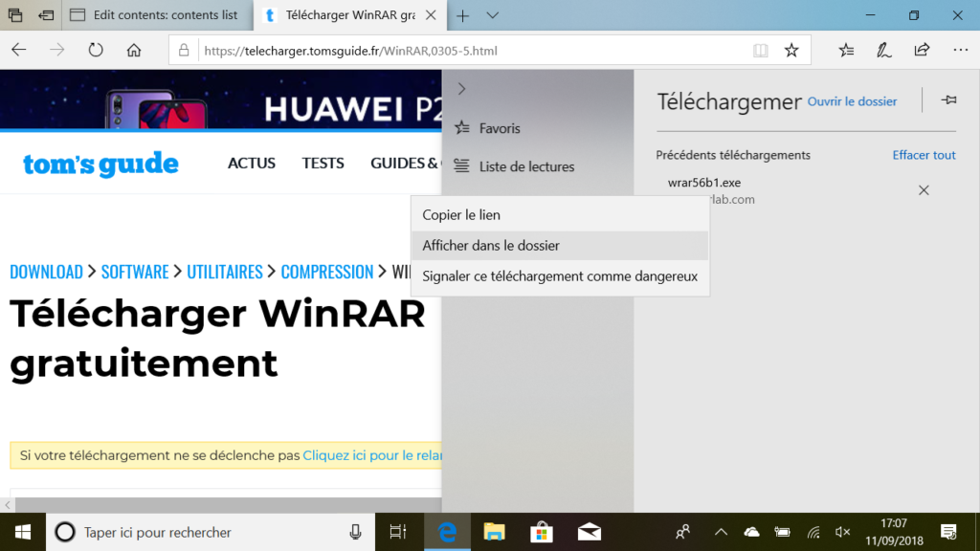Screen dimensions: 980x551
Task: Click the 'Taper ici pour rechercher' search box
Action: [x=210, y=532]
